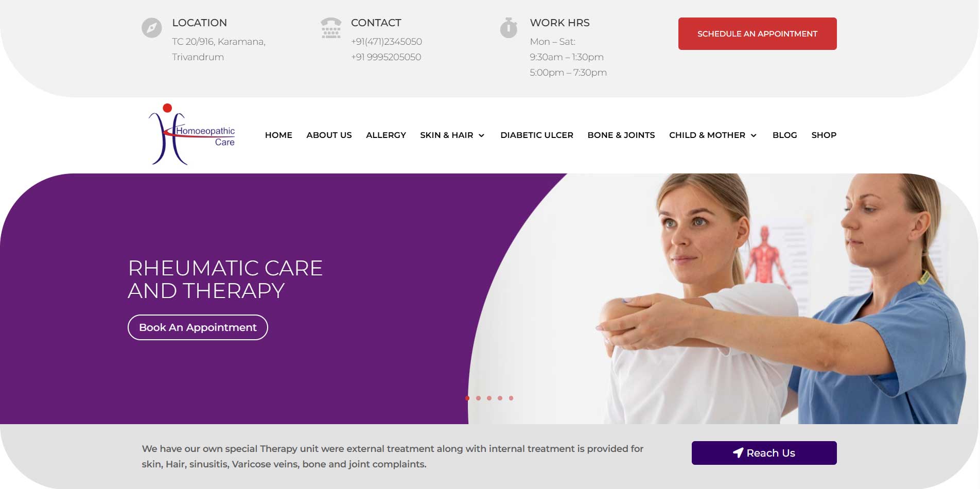
Task: Click the stopwatch work hours icon
Action: pos(509,28)
